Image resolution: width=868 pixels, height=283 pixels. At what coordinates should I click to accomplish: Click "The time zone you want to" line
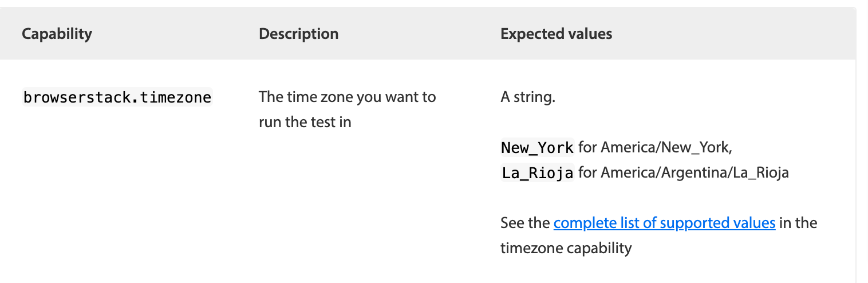pos(348,97)
